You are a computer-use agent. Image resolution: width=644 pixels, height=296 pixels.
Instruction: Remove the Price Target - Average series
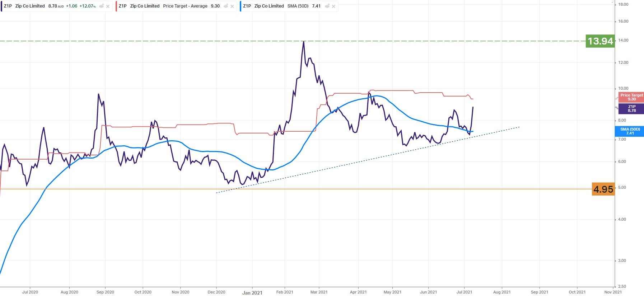[232, 6]
